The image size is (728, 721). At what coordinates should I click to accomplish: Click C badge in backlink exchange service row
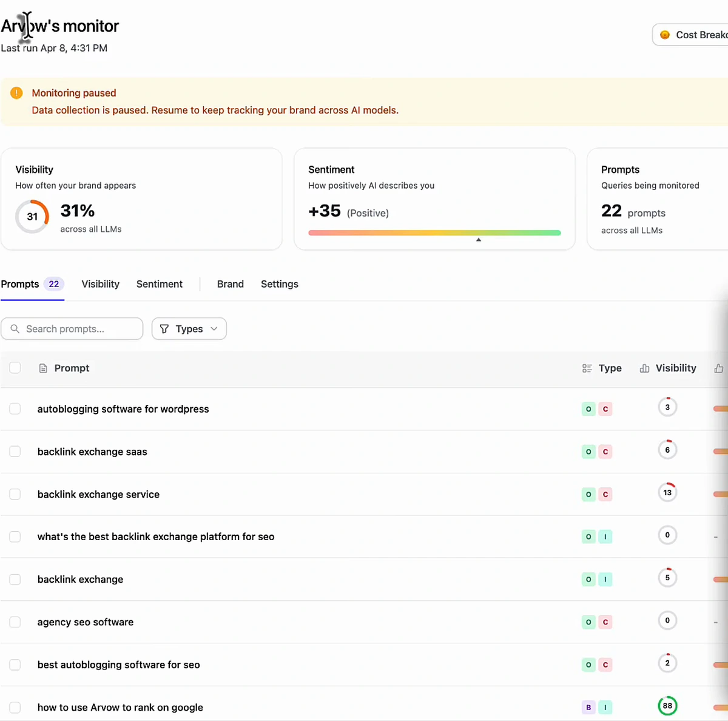point(605,495)
